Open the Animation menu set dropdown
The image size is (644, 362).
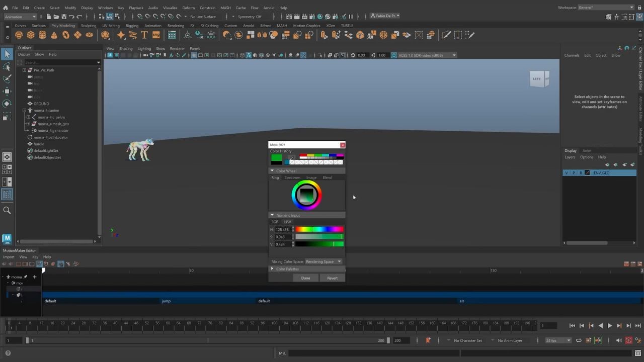[20, 17]
